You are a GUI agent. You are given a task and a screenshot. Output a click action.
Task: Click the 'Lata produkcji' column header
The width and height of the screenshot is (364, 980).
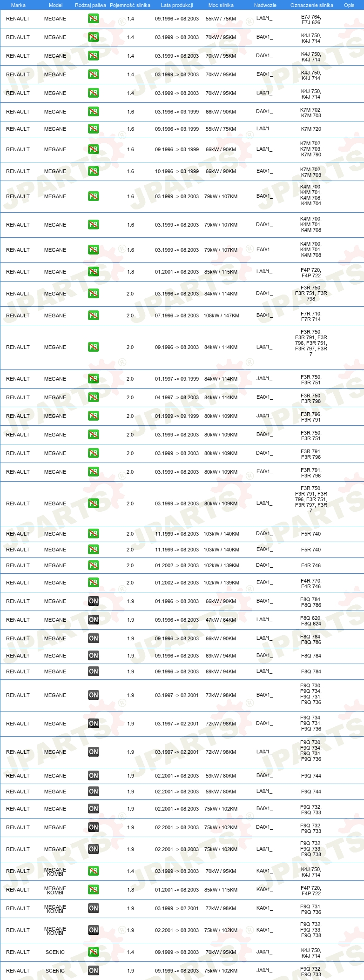click(x=177, y=5)
